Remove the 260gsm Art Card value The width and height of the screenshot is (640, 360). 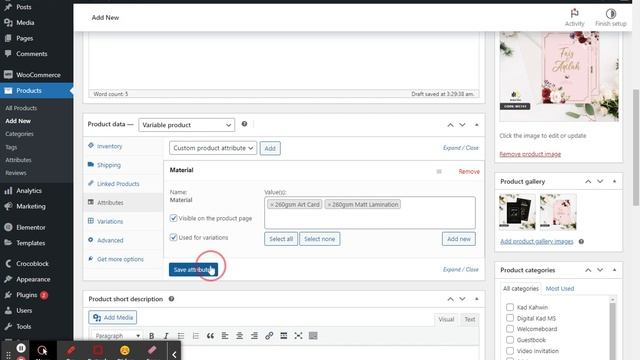272,204
